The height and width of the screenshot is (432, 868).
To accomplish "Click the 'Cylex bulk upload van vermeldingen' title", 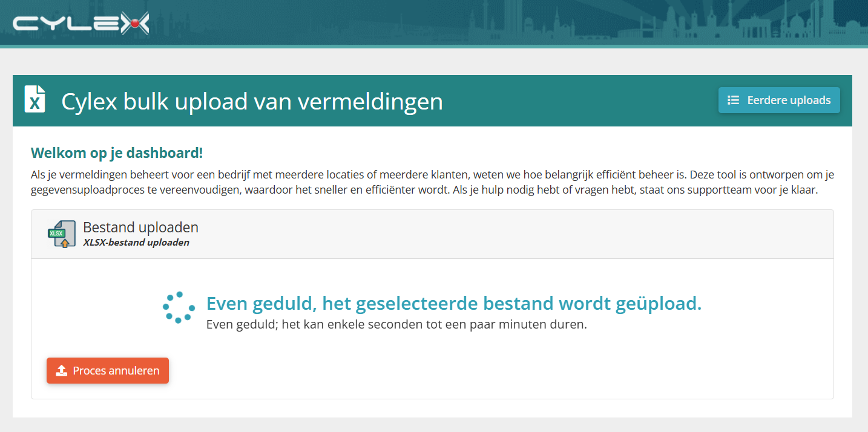I will click(x=252, y=101).
